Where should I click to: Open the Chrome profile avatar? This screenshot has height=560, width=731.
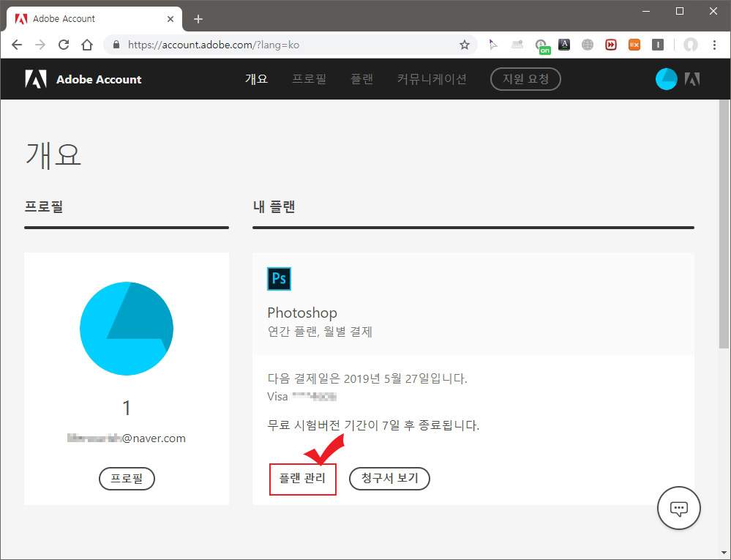pyautogui.click(x=691, y=45)
